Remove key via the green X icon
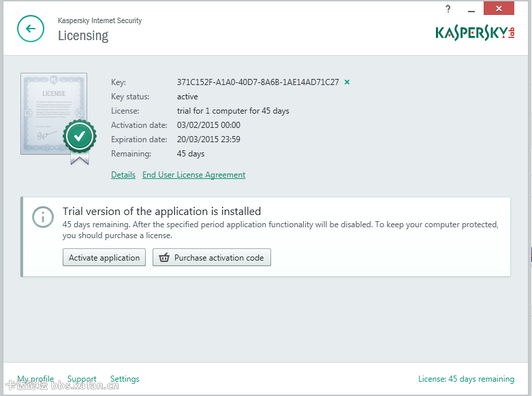532x396 pixels. pos(347,82)
